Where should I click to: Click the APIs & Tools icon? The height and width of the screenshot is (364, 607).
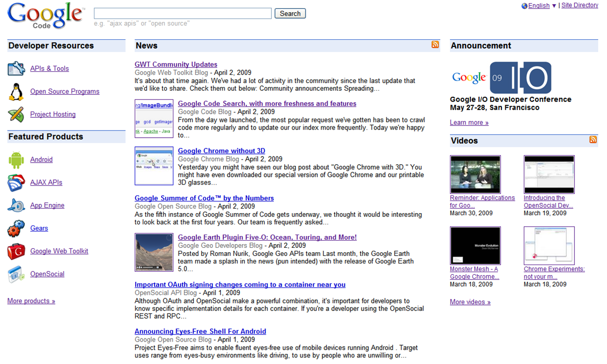coord(16,68)
